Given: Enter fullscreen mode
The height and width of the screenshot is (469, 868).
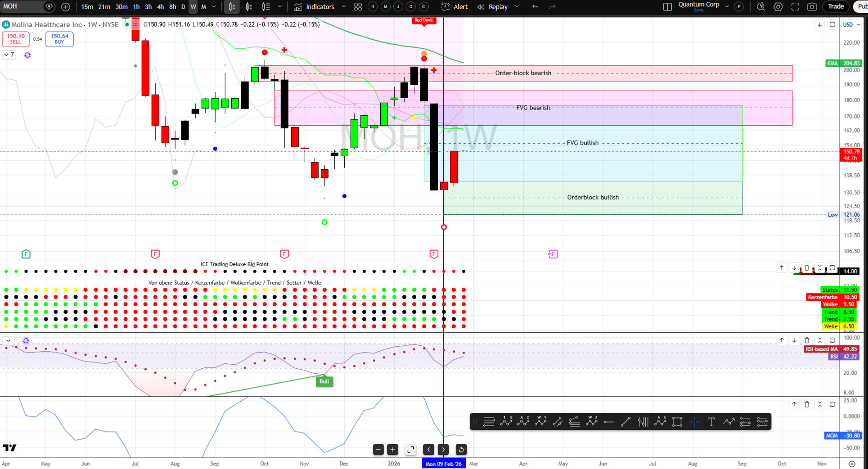Looking at the screenshot, I should [x=795, y=7].
